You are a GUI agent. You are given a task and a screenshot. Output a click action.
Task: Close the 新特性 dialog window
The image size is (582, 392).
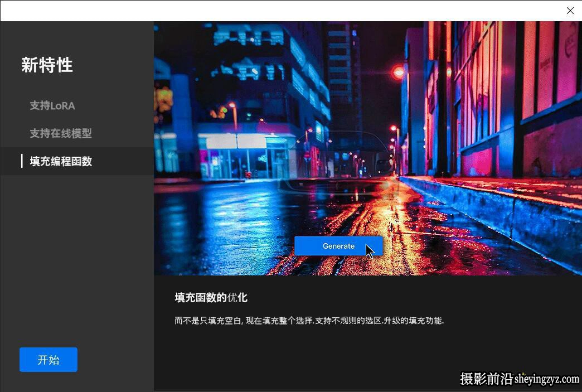point(570,11)
